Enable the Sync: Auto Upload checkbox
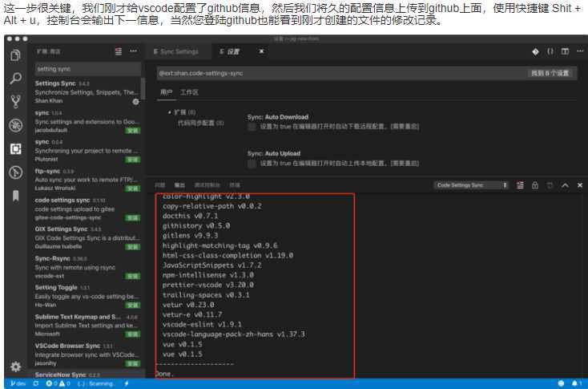The image size is (588, 389). click(x=252, y=164)
